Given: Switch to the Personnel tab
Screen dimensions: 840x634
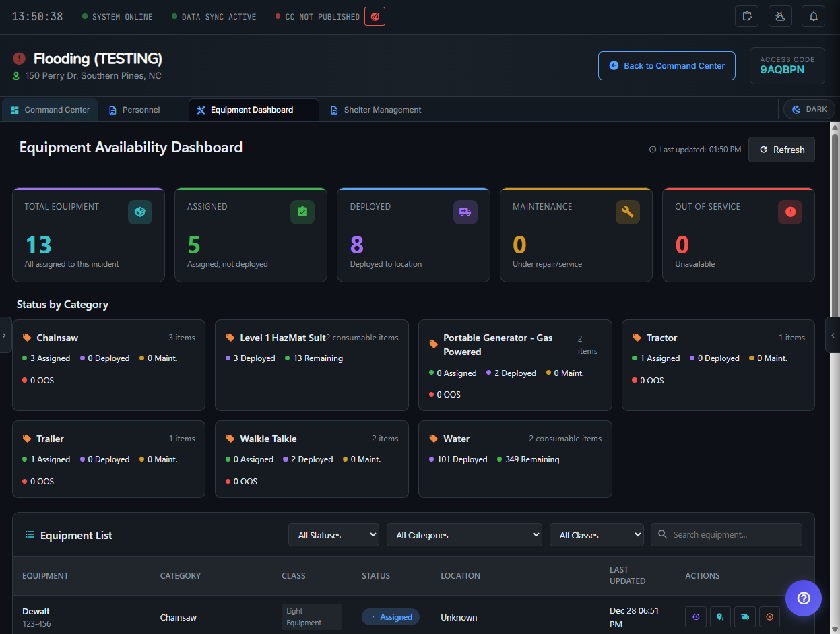Looking at the screenshot, I should [x=133, y=109].
